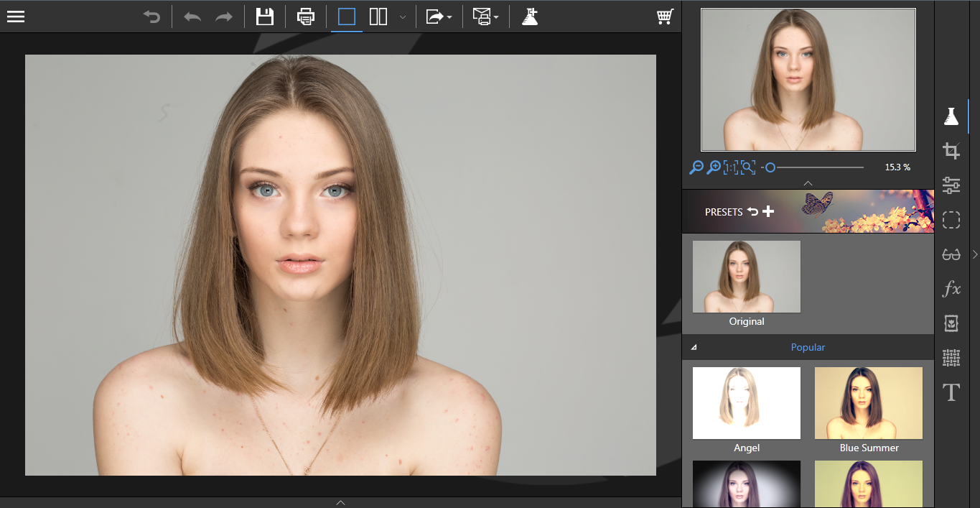This screenshot has width=980, height=508.
Task: Open the hamburger menu
Action: (x=15, y=15)
